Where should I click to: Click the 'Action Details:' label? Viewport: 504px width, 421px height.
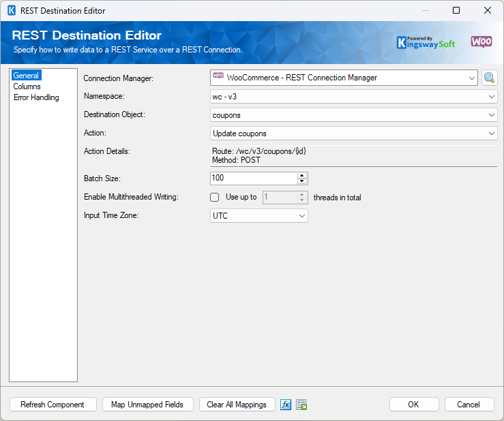(106, 151)
